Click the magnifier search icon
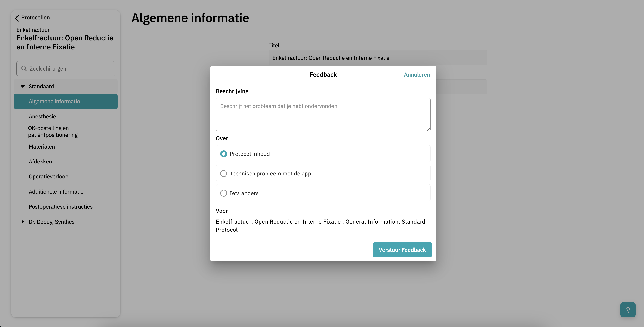This screenshot has height=327, width=644. [24, 69]
